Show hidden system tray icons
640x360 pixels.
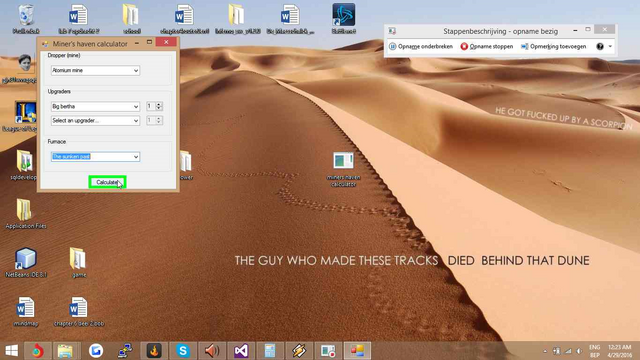(545, 351)
